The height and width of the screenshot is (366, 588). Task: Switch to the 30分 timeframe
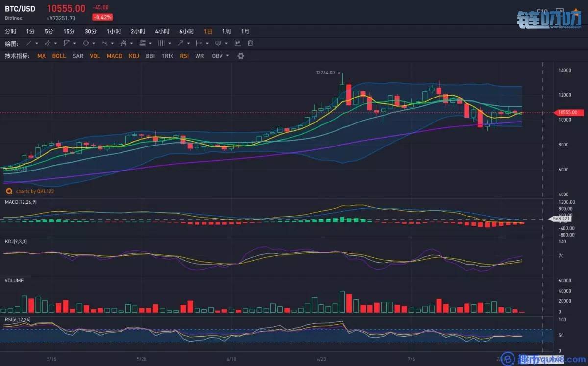pos(91,31)
